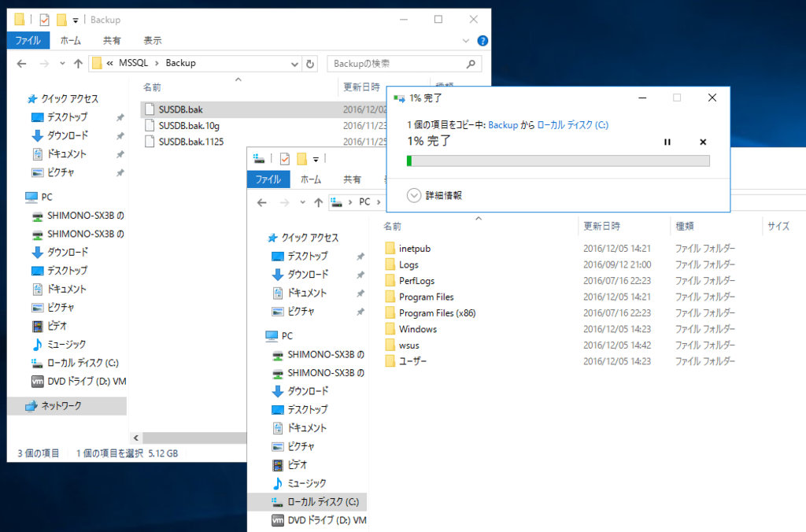Click the PC breadcrumb in the front Explorer window

(x=364, y=202)
